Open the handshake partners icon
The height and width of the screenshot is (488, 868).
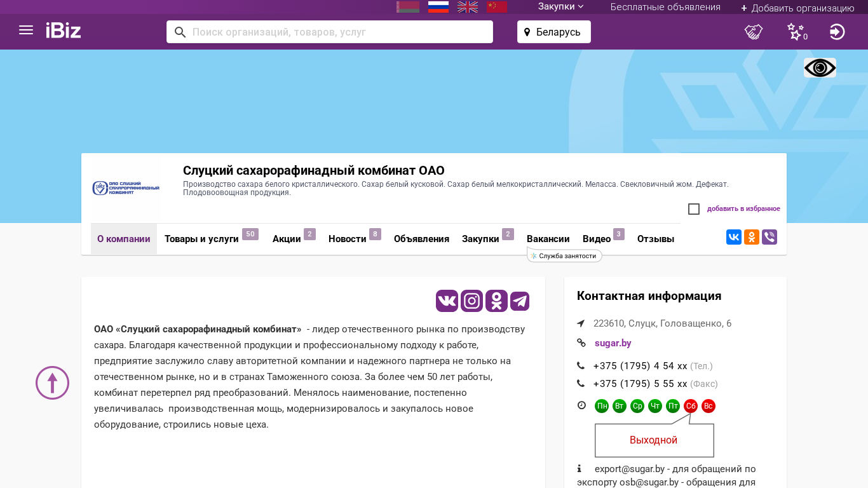[x=754, y=32]
